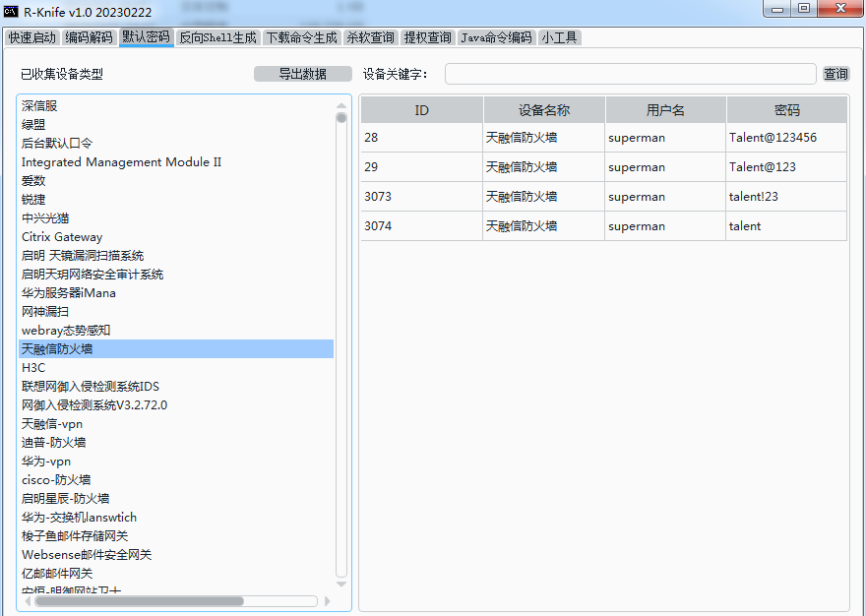Select 深信服 in device list
Image resolution: width=866 pixels, height=616 pixels.
(x=175, y=105)
